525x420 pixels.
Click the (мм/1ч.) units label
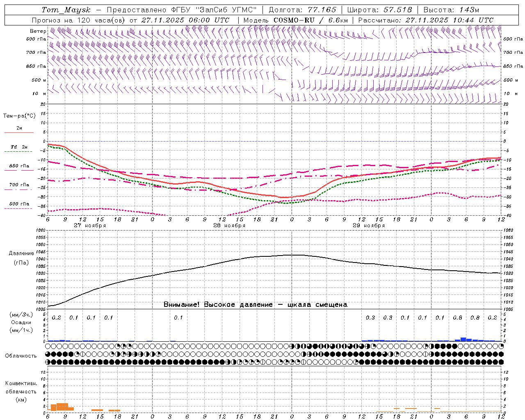21,330
